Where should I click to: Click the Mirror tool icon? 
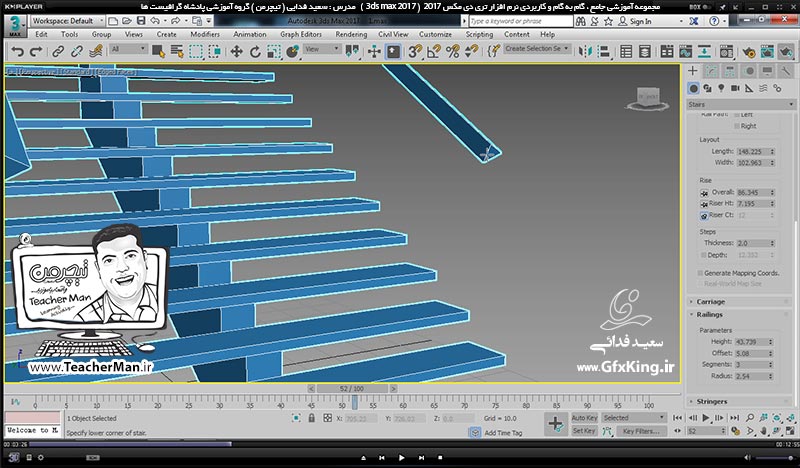[585, 52]
